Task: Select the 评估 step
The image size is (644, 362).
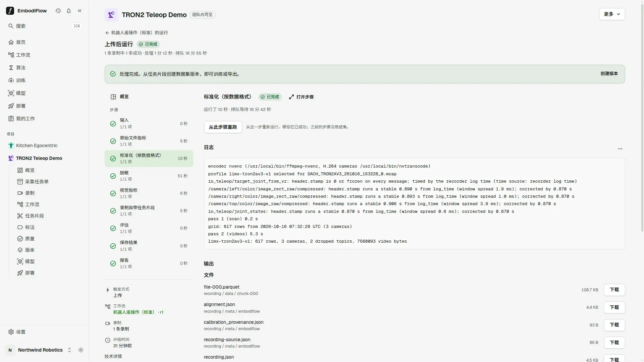Action: click(149, 228)
